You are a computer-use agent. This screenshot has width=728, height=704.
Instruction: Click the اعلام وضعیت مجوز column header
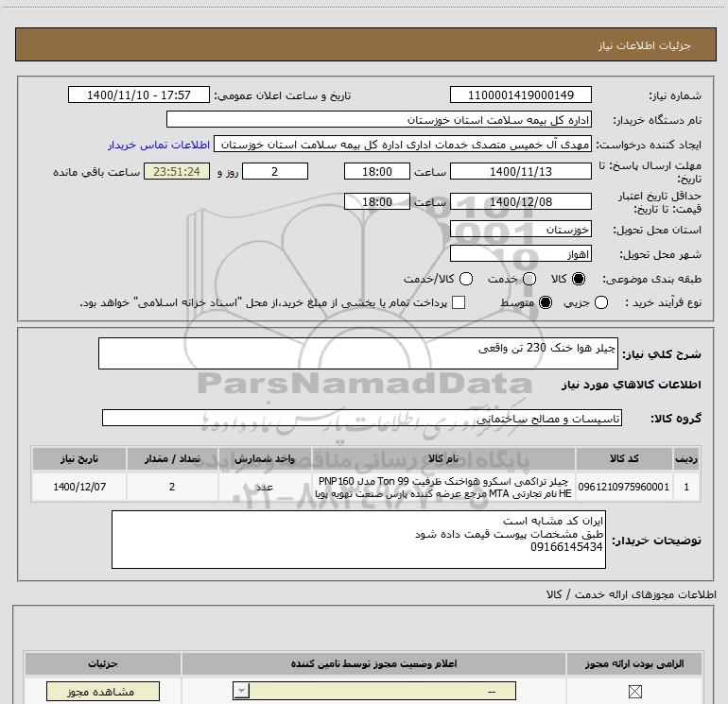pos(373,663)
